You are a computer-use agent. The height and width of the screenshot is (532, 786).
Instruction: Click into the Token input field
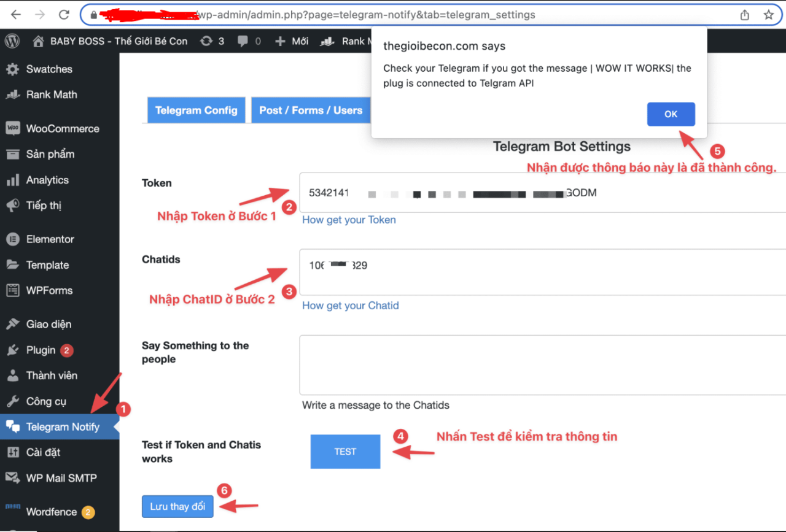543,193
